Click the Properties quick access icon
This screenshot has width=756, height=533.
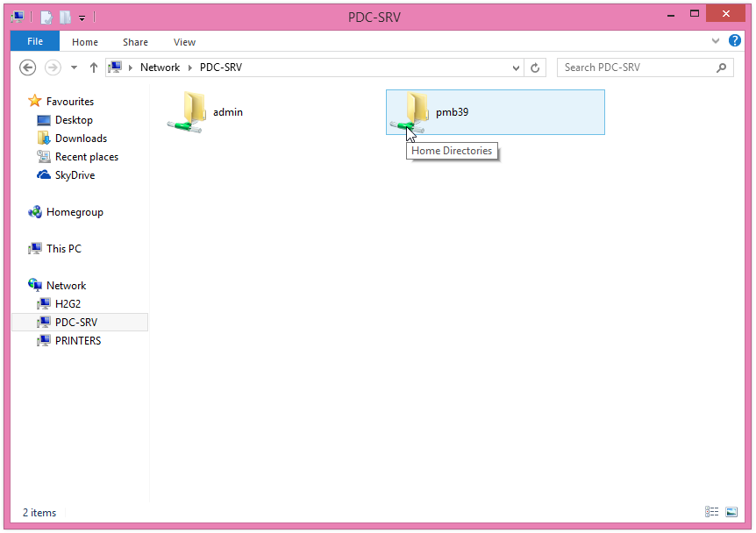[x=46, y=16]
